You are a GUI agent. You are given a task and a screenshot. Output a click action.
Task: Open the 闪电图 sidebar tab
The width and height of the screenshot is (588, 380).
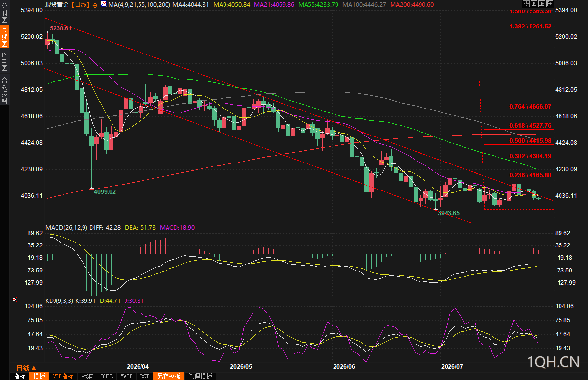[4, 61]
